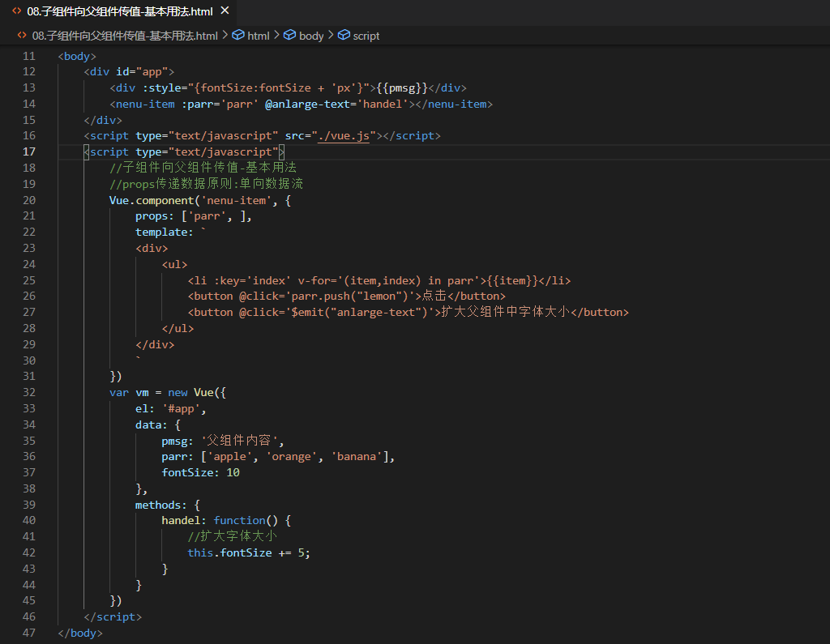
Task: Click the chevron between html and body breadcrumbs
Action: [x=276, y=36]
